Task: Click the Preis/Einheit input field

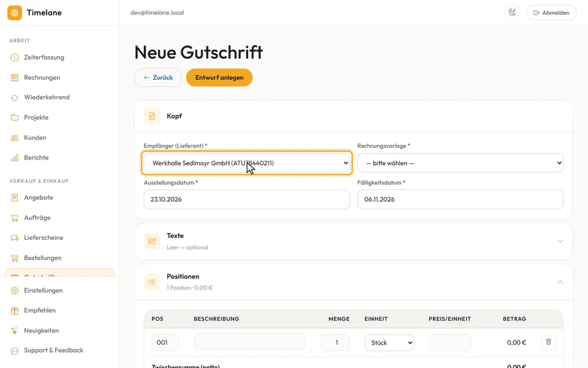Action: coord(450,342)
